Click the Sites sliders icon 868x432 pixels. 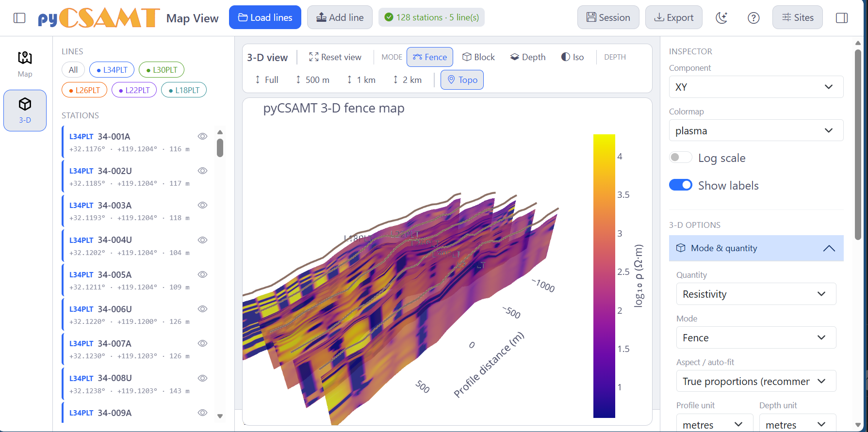pos(786,17)
